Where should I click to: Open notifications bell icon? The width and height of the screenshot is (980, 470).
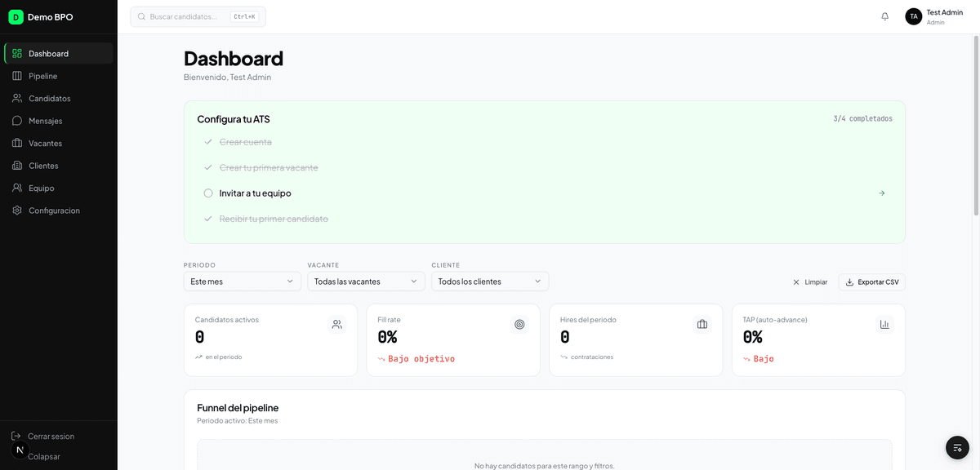884,16
